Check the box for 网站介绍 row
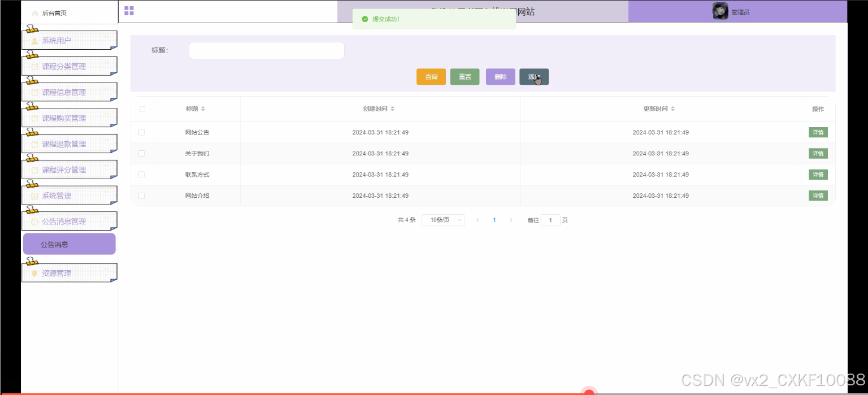This screenshot has height=395, width=868. [142, 196]
